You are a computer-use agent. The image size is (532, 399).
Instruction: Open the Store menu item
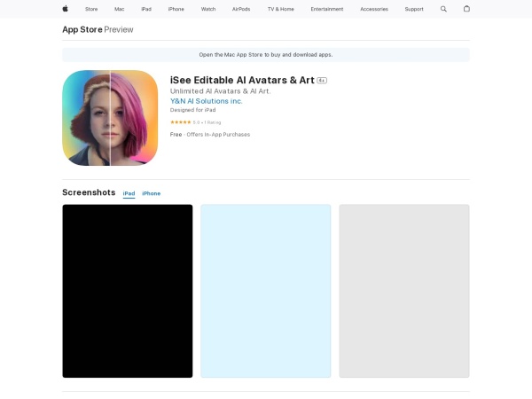91,9
